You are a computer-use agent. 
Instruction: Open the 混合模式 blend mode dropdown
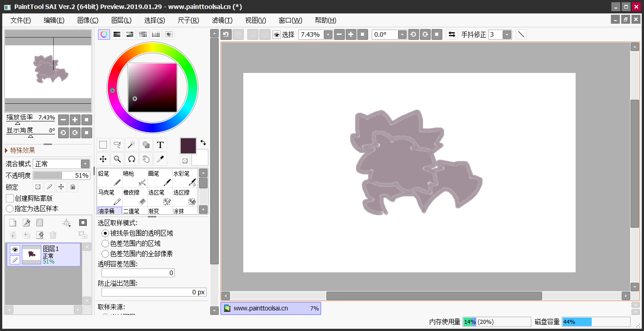(85, 164)
